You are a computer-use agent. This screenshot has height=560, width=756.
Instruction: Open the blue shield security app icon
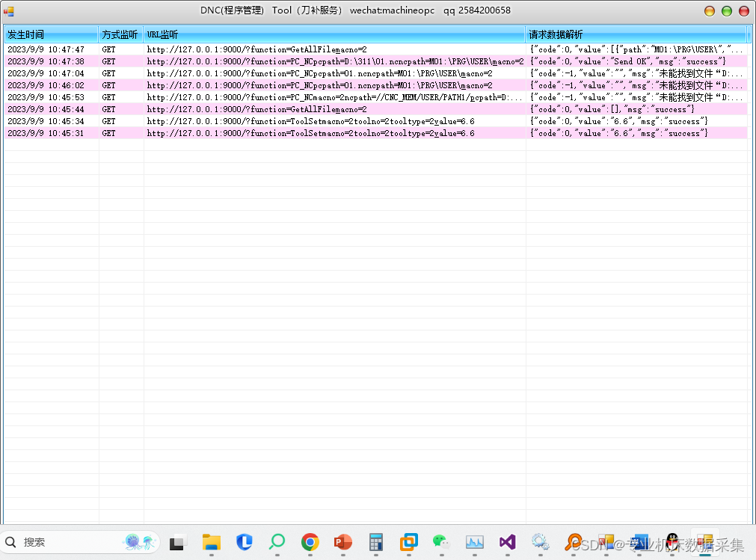coord(245,542)
